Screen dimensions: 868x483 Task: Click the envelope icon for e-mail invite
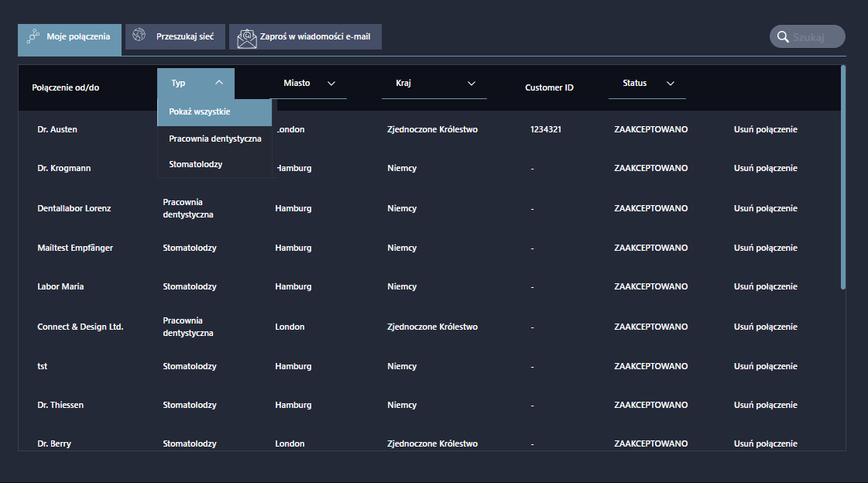[247, 37]
